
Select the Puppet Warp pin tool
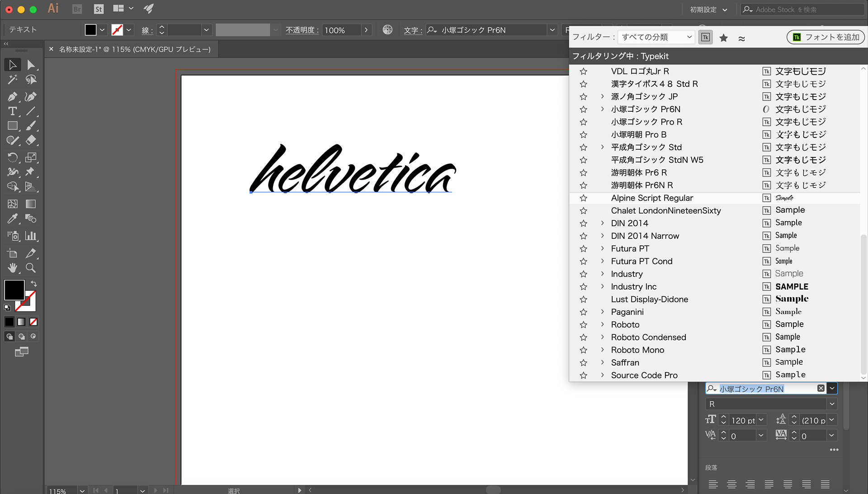point(31,172)
